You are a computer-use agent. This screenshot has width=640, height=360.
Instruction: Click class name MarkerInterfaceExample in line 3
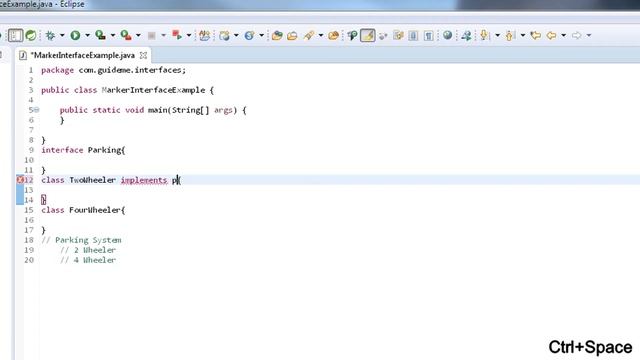click(153, 90)
